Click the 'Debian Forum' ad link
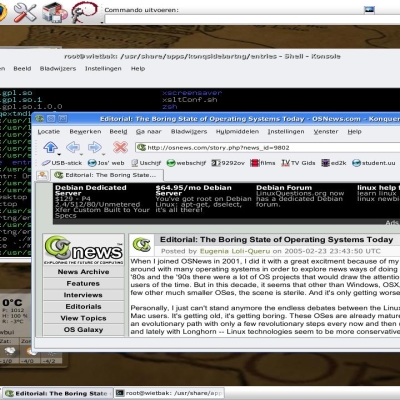The height and width of the screenshot is (400, 400). (x=284, y=188)
